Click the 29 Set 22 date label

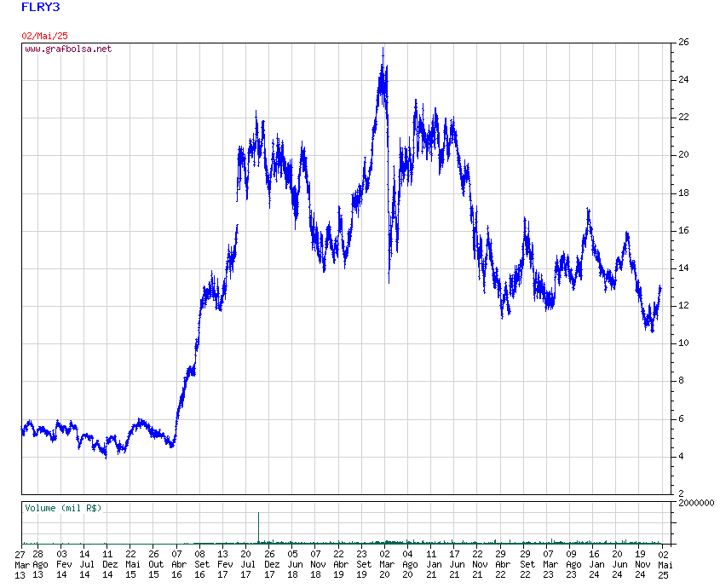point(527,565)
